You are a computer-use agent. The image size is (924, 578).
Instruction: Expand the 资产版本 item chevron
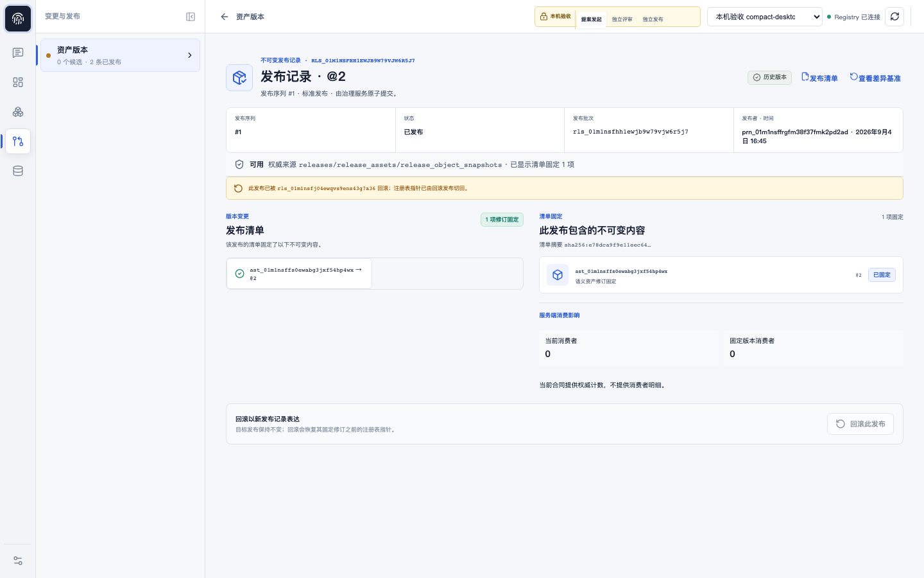(x=190, y=55)
